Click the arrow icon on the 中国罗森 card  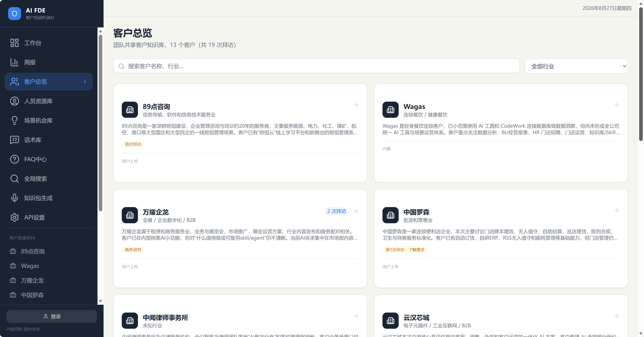616,210
